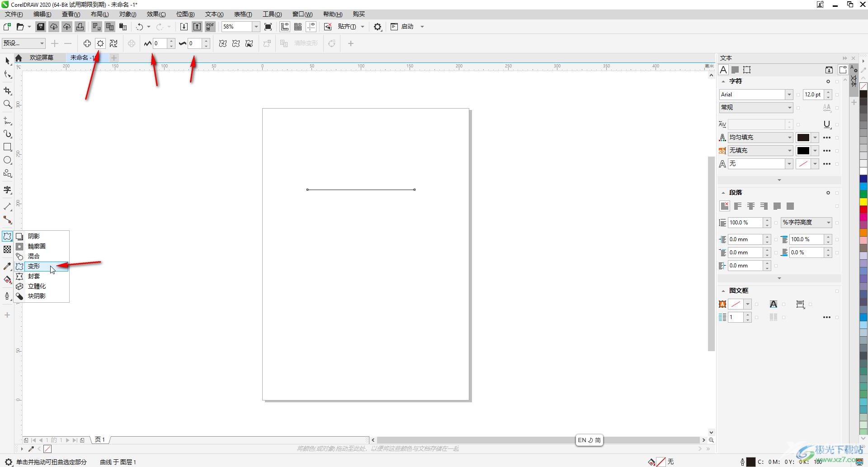
Task: Choose 封套 from the effects flyout
Action: (x=42, y=276)
